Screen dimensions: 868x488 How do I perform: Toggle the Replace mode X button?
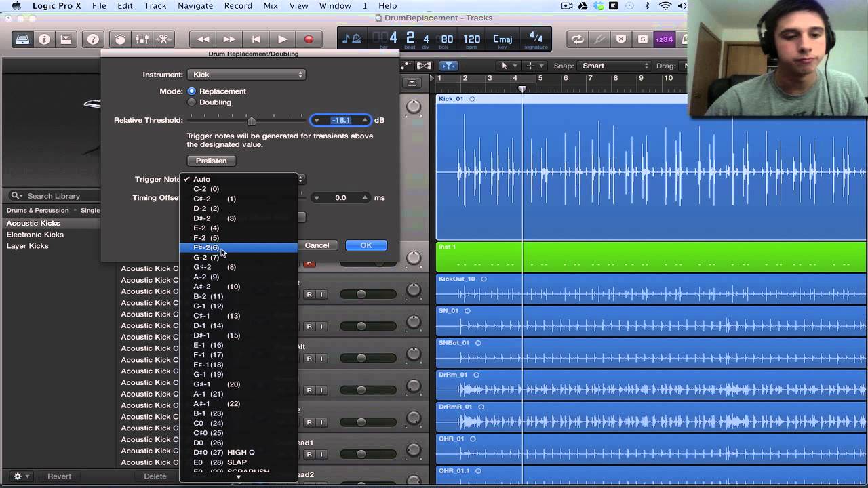coord(620,39)
